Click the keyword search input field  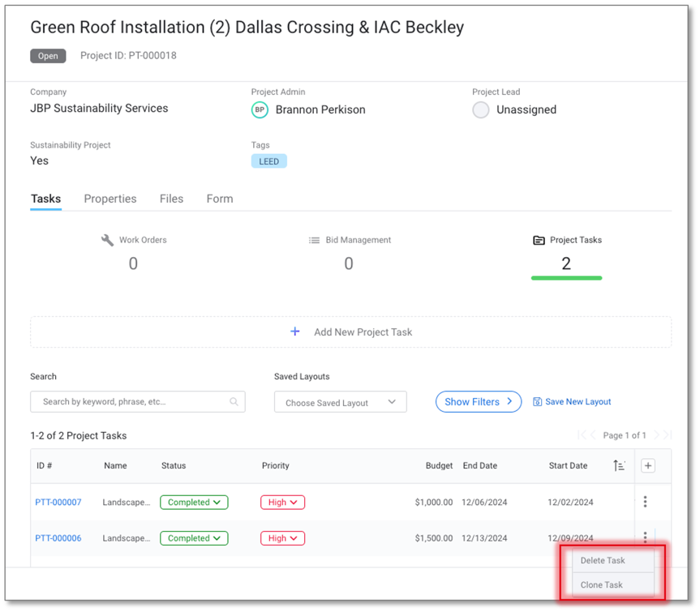click(x=130, y=401)
